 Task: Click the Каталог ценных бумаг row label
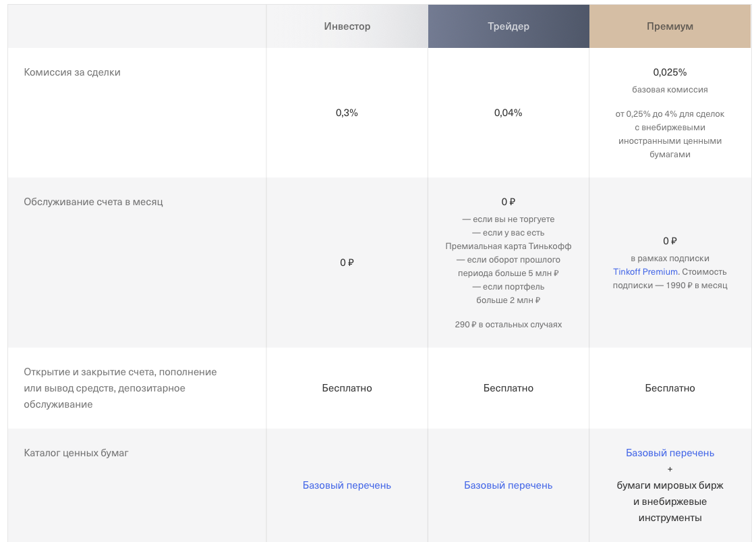[76, 453]
